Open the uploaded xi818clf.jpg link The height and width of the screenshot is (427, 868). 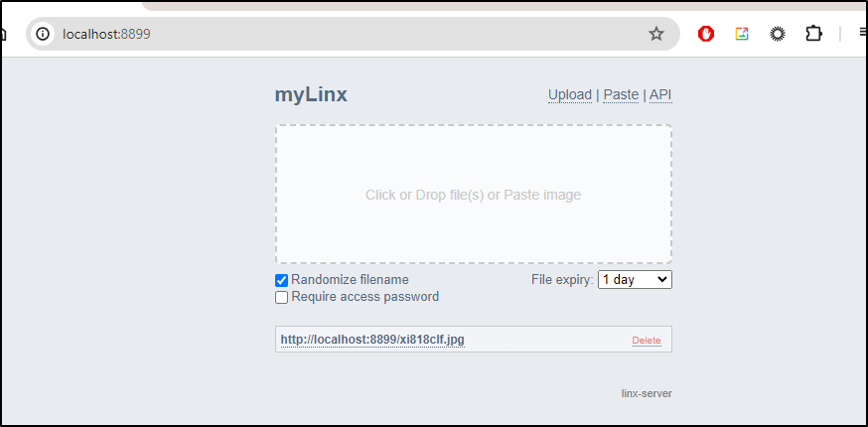point(372,340)
